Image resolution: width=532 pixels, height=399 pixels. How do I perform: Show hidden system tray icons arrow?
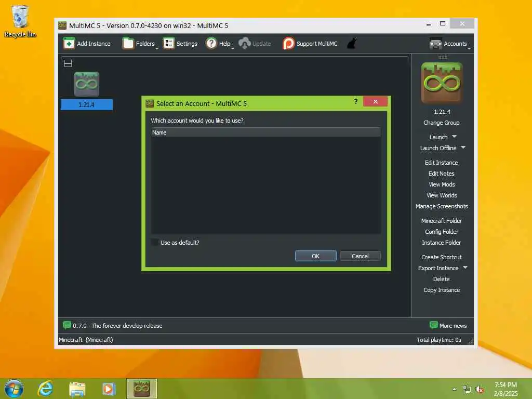454,389
